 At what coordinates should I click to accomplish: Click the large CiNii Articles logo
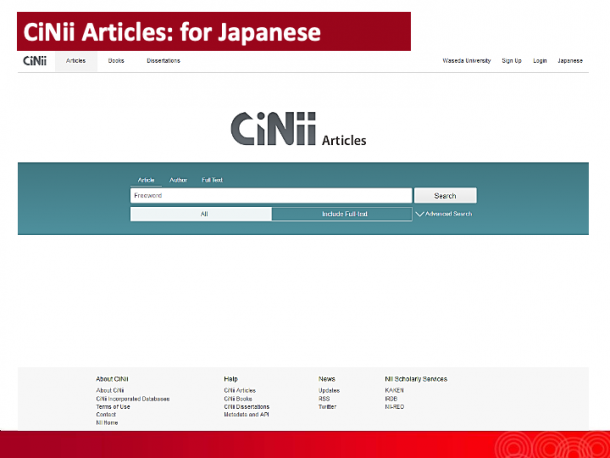[x=298, y=129]
